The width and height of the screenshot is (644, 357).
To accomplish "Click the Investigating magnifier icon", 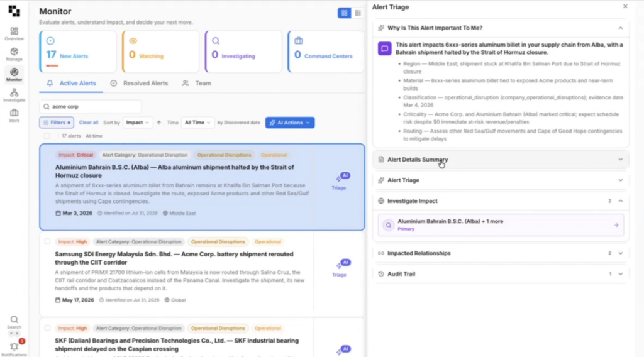I will tap(216, 41).
